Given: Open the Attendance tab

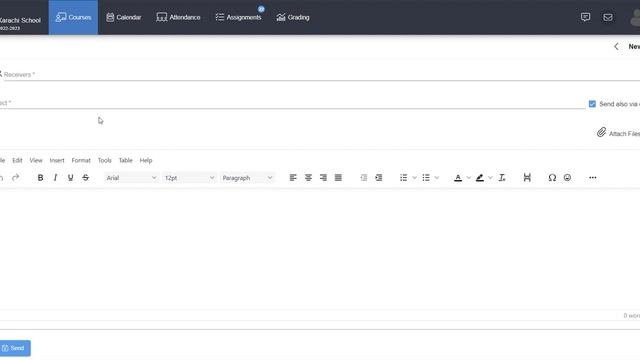Looking at the screenshot, I should (178, 17).
